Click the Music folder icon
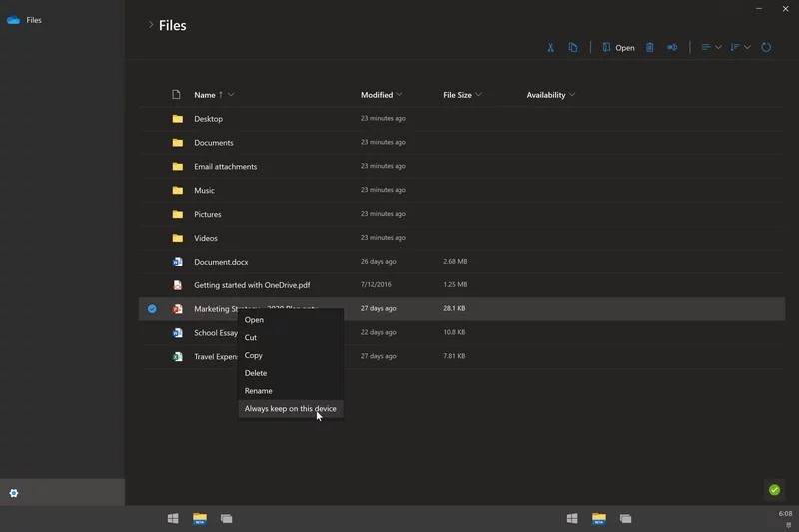The image size is (799, 532). click(178, 190)
